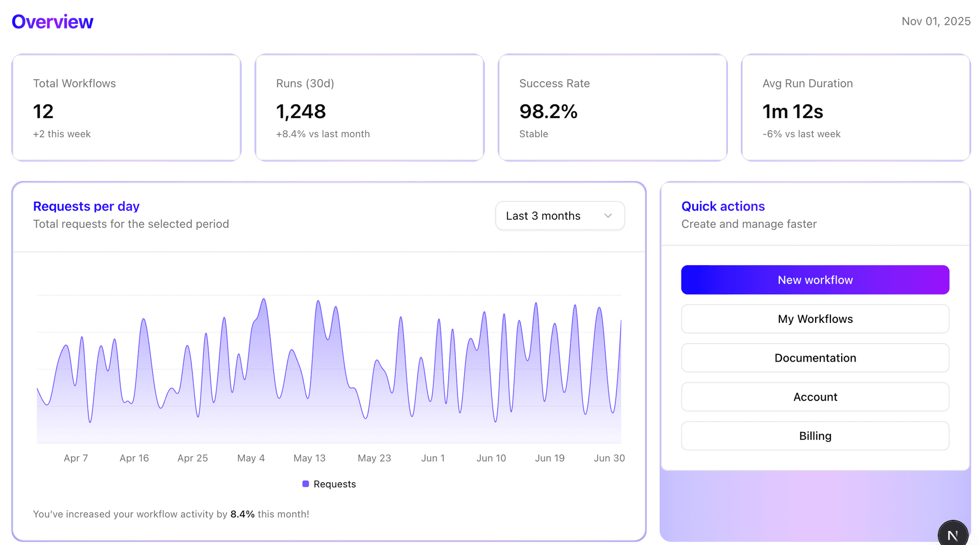Go to Documentation
This screenshot has height=545, width=980.
click(x=815, y=358)
